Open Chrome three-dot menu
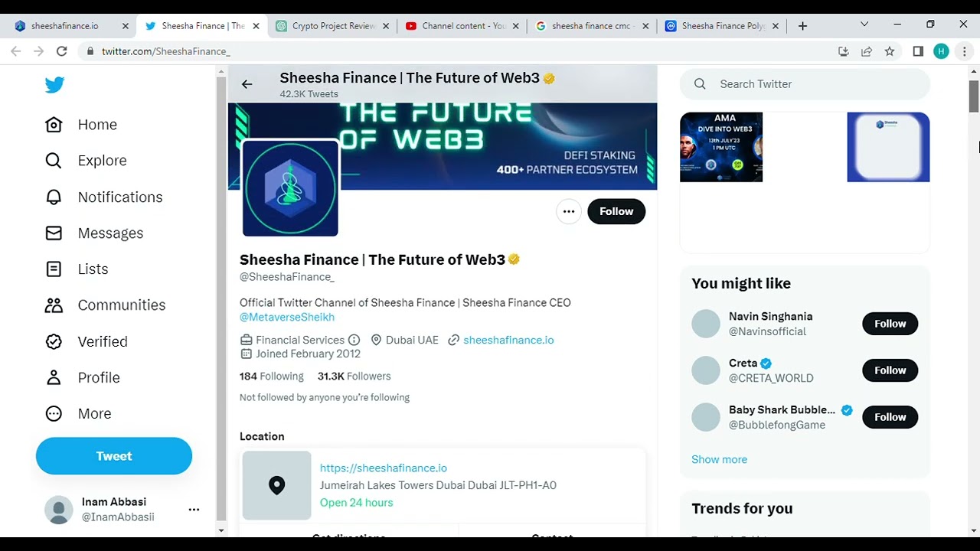Image resolution: width=980 pixels, height=551 pixels. [x=965, y=51]
